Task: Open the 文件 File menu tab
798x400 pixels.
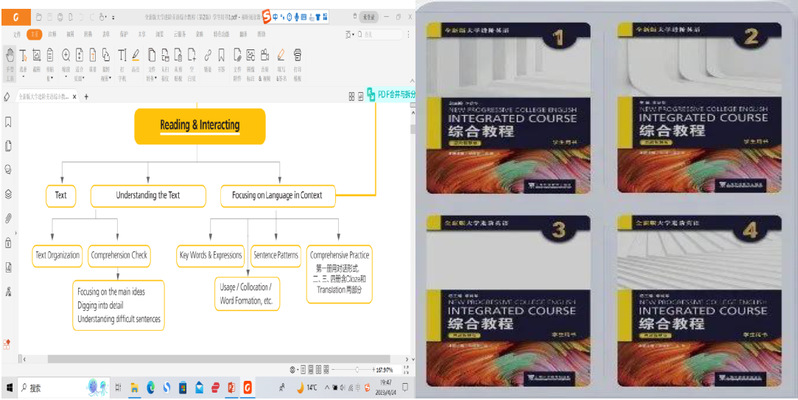Action: coord(17,34)
